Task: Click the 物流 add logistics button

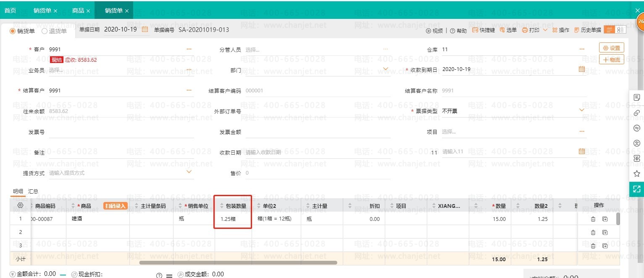Action: pyautogui.click(x=612, y=60)
